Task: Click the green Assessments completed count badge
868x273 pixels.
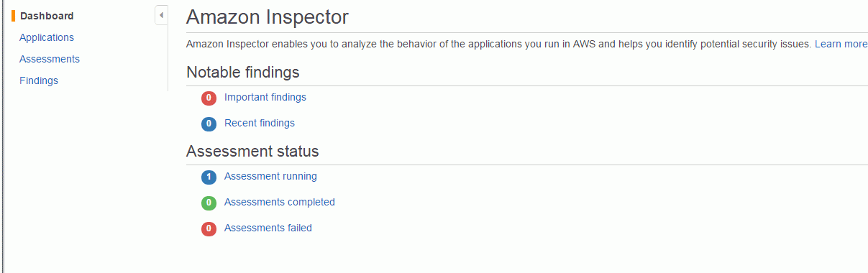Action: tap(209, 203)
